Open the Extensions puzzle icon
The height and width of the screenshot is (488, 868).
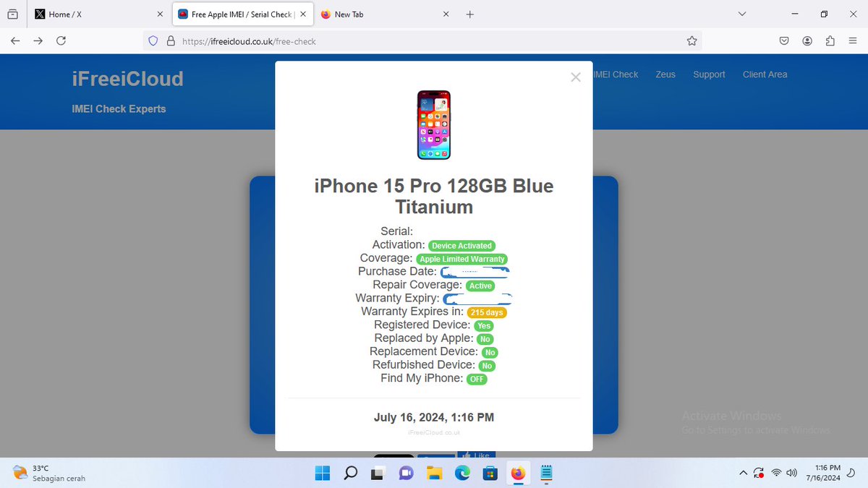[x=830, y=41]
